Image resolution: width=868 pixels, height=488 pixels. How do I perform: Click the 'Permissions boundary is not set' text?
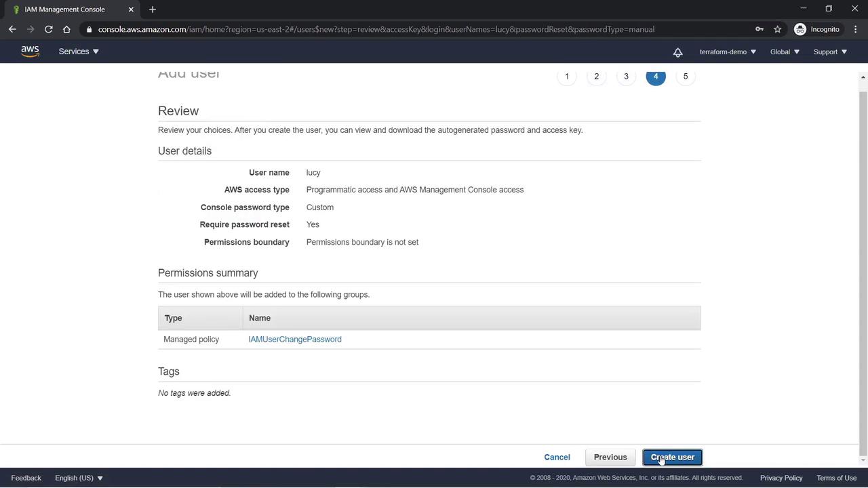coord(362,242)
